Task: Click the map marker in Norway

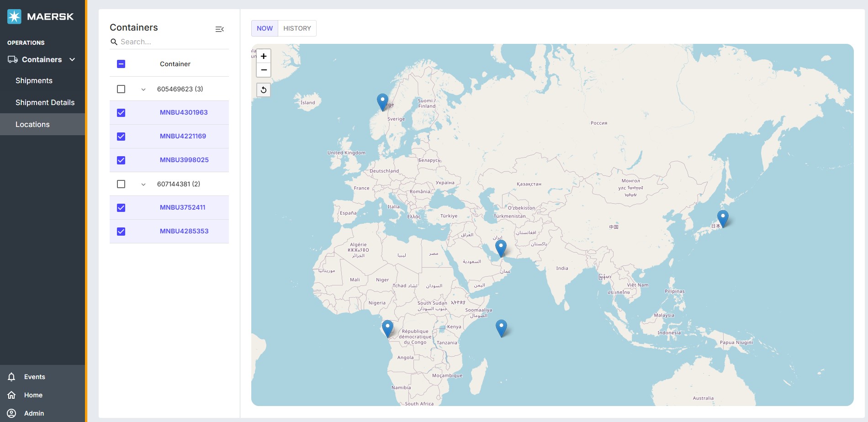Action: [382, 101]
